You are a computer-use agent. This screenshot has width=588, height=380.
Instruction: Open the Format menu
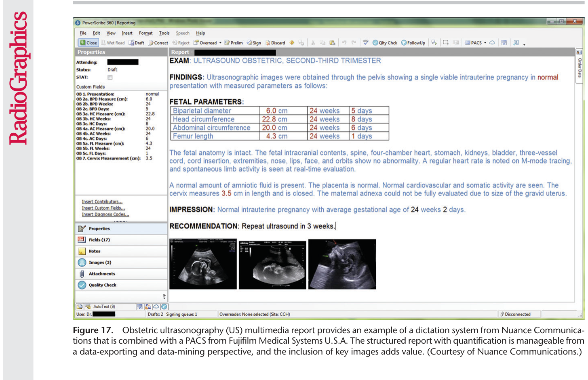(145, 33)
